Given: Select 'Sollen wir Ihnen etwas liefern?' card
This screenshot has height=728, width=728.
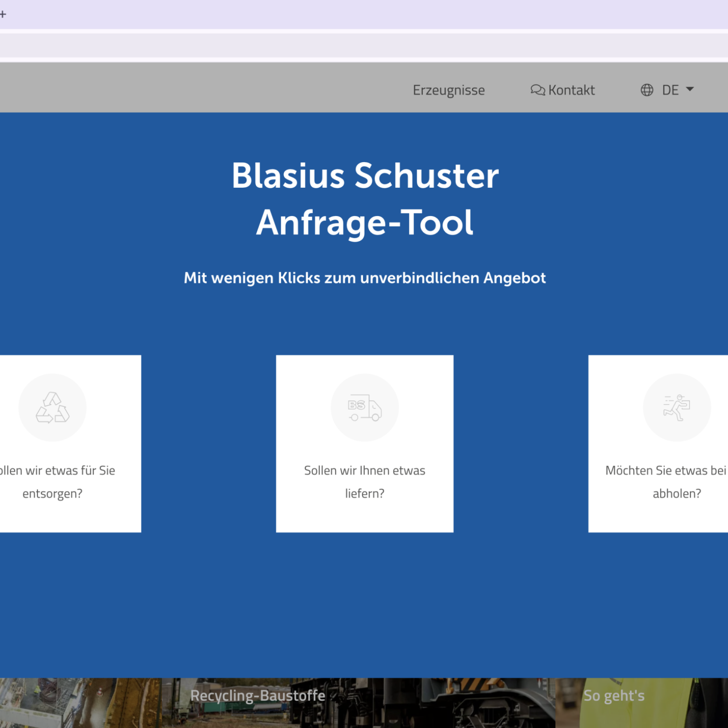Looking at the screenshot, I should pyautogui.click(x=364, y=444).
